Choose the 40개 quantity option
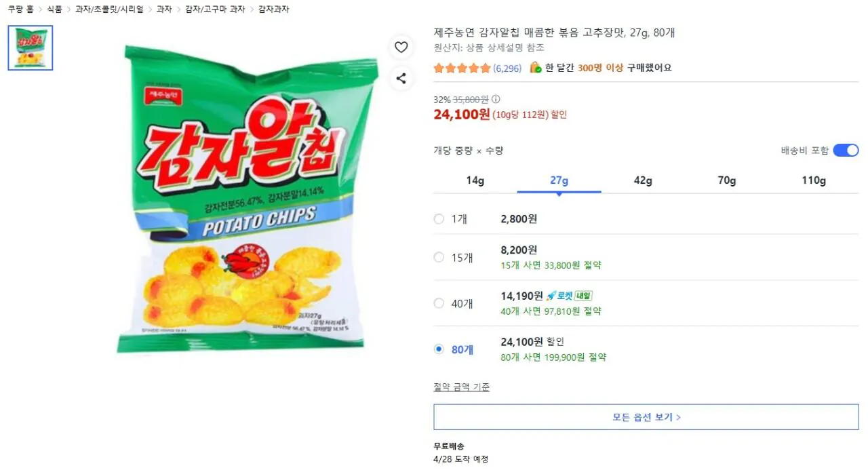The image size is (868, 470). pyautogui.click(x=439, y=303)
